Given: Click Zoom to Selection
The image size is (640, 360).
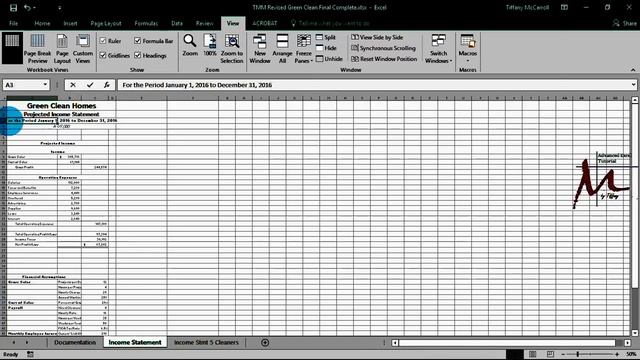Looking at the screenshot, I should 232,49.
